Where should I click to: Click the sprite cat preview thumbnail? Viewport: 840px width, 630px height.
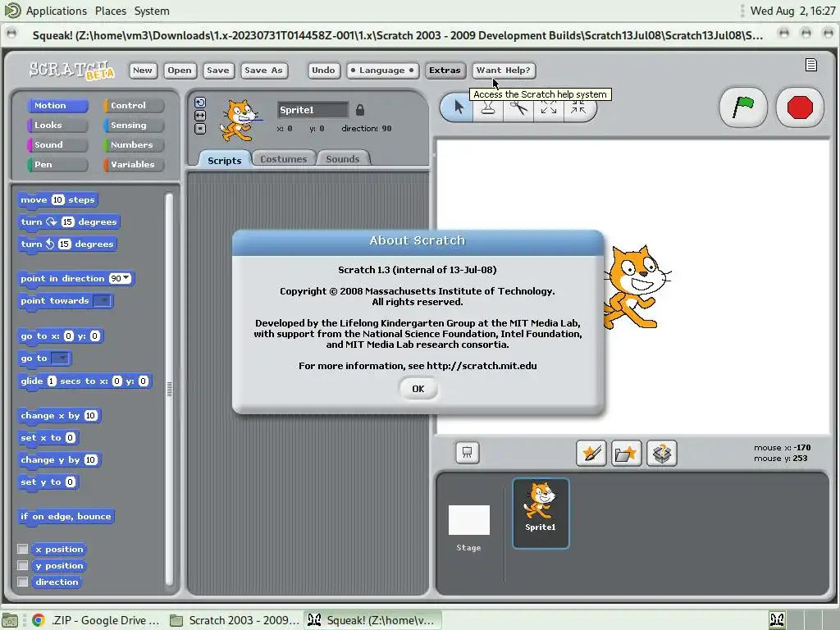click(239, 120)
